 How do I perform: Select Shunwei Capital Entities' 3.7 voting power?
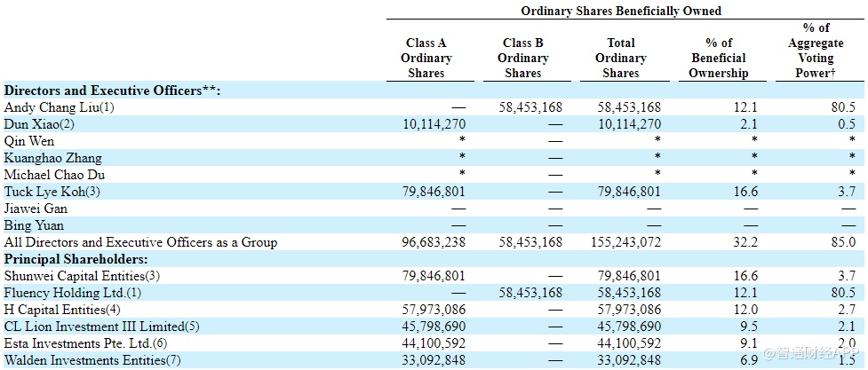tap(848, 275)
